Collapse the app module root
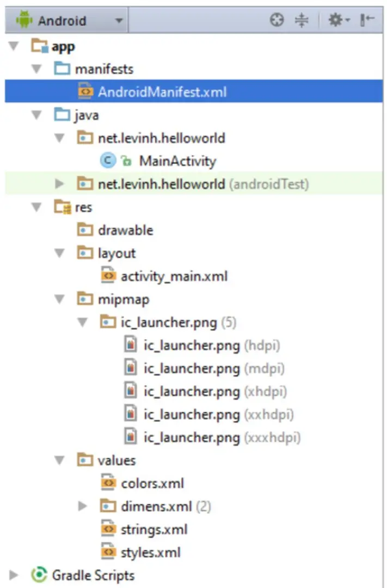The width and height of the screenshot is (387, 588). click(x=14, y=47)
